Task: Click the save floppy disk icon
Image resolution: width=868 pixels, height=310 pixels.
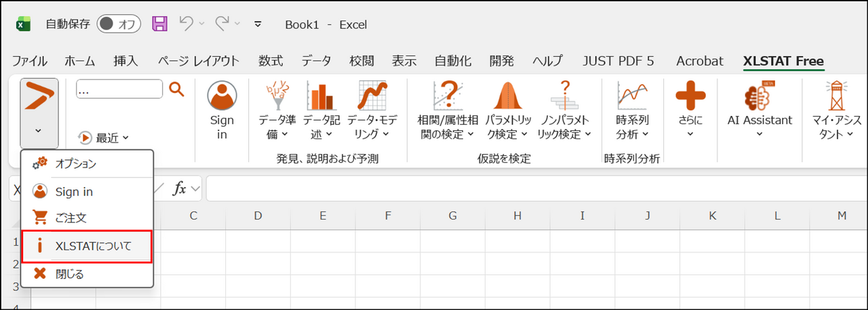Action: click(x=159, y=24)
